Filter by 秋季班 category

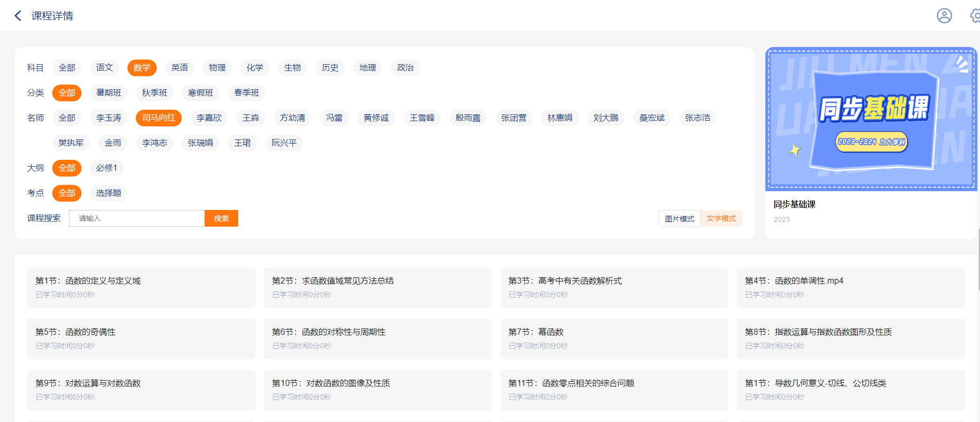tap(155, 92)
